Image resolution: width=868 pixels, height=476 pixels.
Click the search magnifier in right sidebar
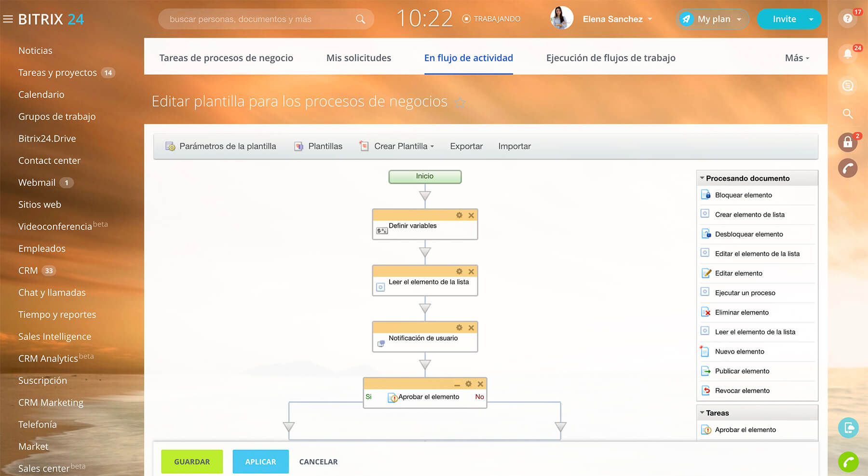[847, 114]
